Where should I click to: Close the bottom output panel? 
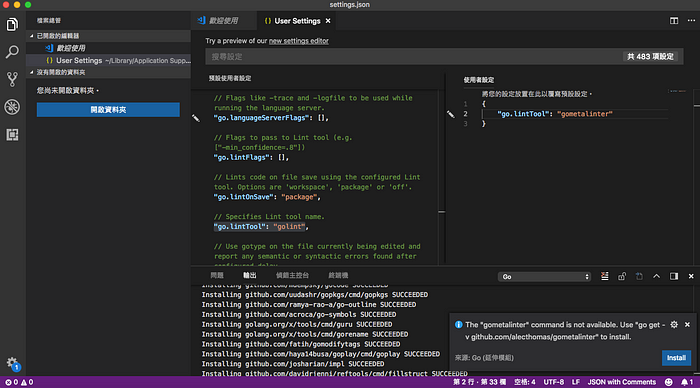(x=691, y=276)
